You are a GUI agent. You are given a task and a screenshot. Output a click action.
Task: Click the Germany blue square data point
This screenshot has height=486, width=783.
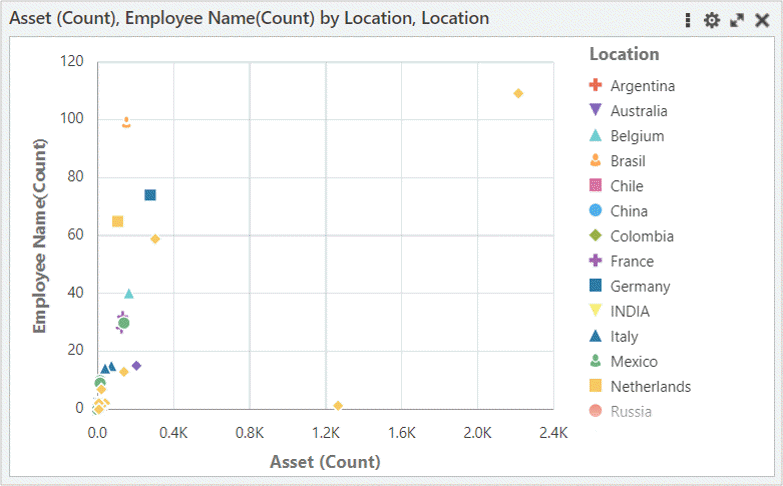[x=150, y=195]
